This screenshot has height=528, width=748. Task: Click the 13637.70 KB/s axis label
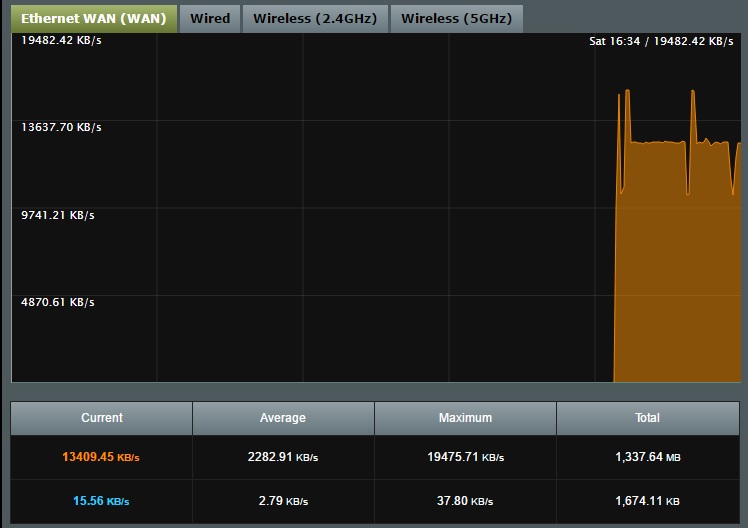pyautogui.click(x=61, y=128)
